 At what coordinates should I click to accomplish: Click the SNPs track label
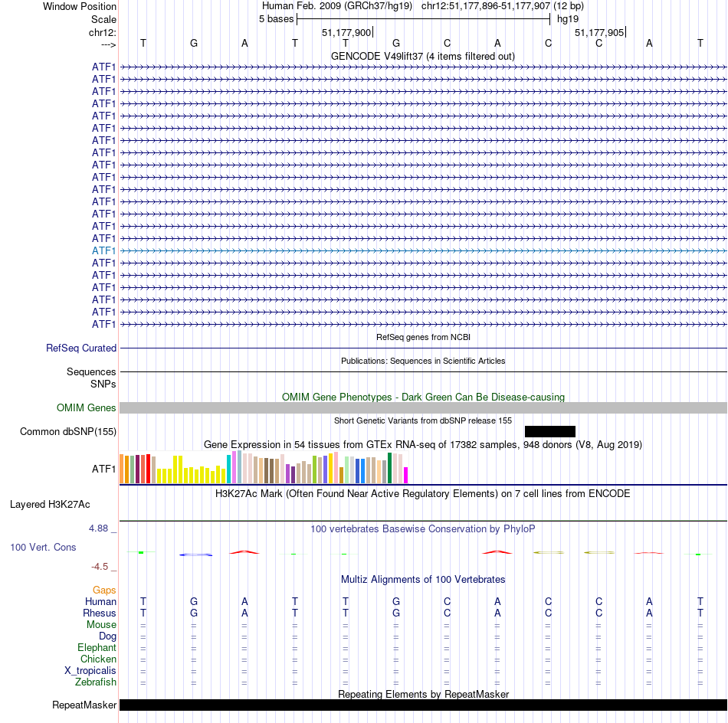click(x=103, y=384)
